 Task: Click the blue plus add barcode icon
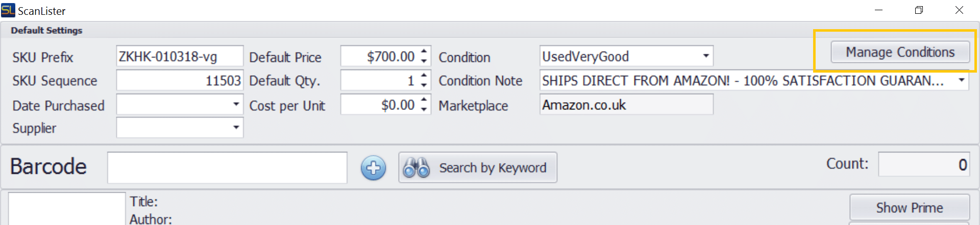(x=373, y=168)
